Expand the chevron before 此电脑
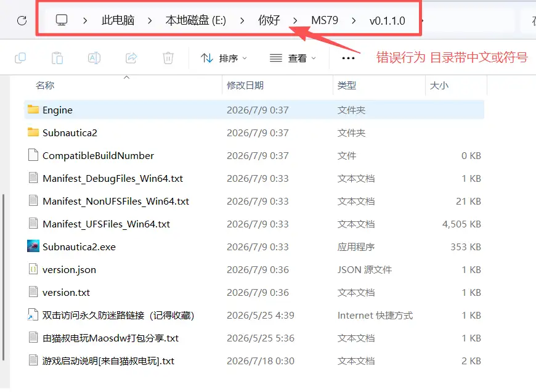 click(85, 21)
